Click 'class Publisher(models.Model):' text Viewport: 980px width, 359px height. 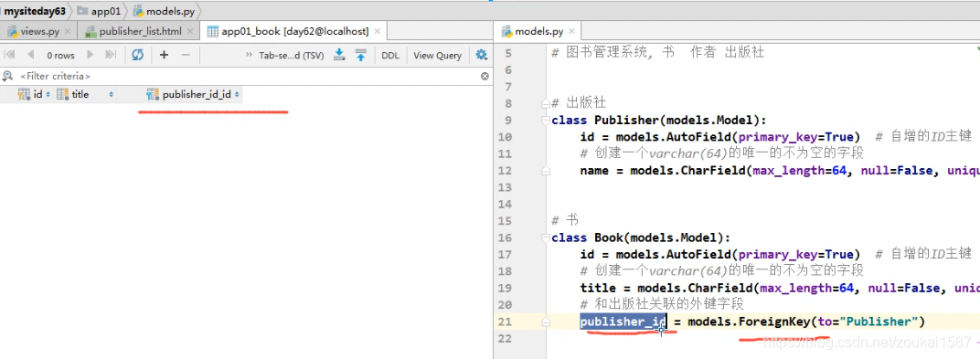click(659, 120)
